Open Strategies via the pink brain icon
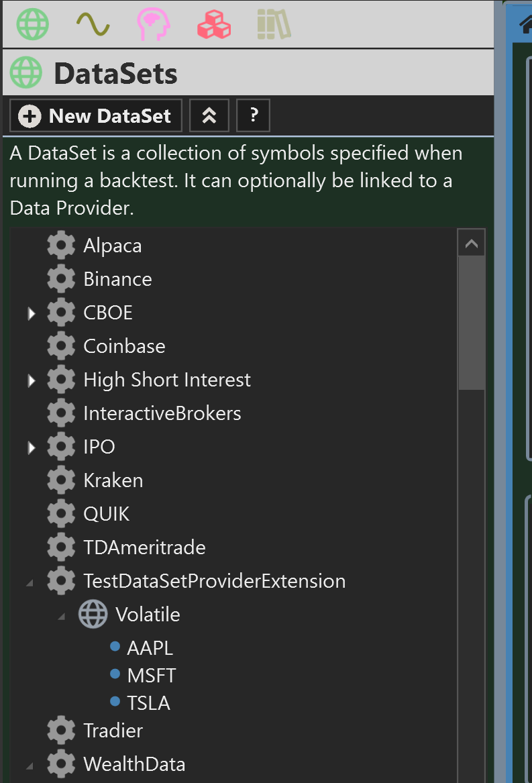Image resolution: width=532 pixels, height=783 pixels. click(x=153, y=24)
